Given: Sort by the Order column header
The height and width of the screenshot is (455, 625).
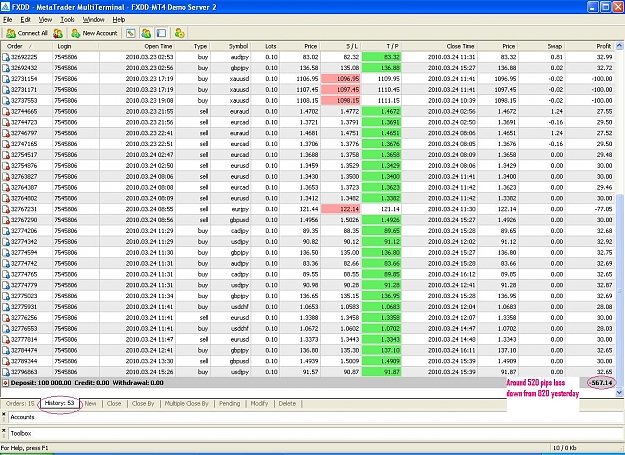Looking at the screenshot, I should tap(26, 46).
